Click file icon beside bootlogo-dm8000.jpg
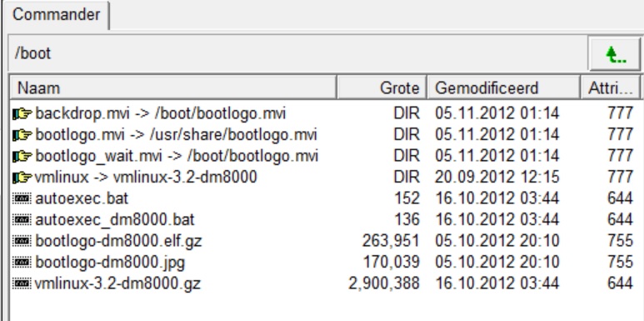 pos(22,263)
